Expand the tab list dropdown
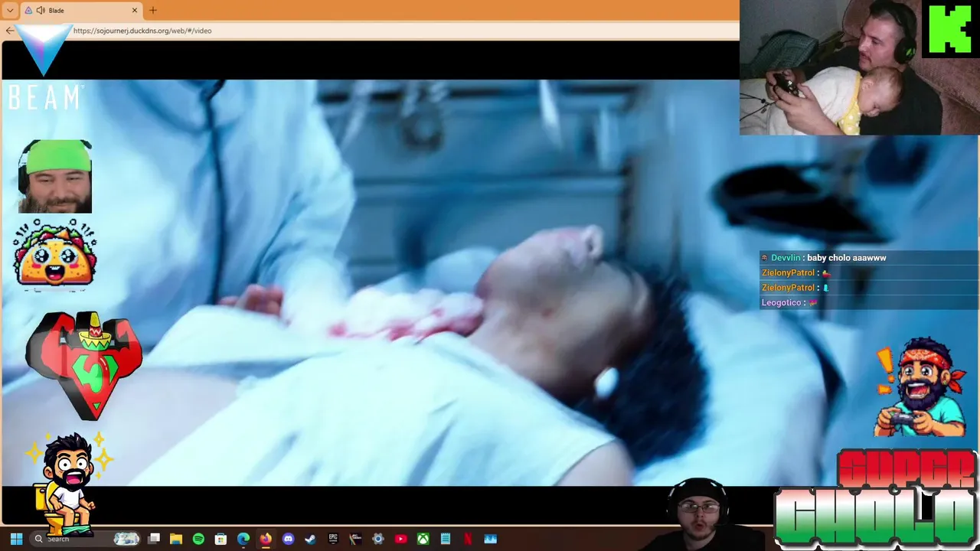The image size is (980, 551). point(10,11)
